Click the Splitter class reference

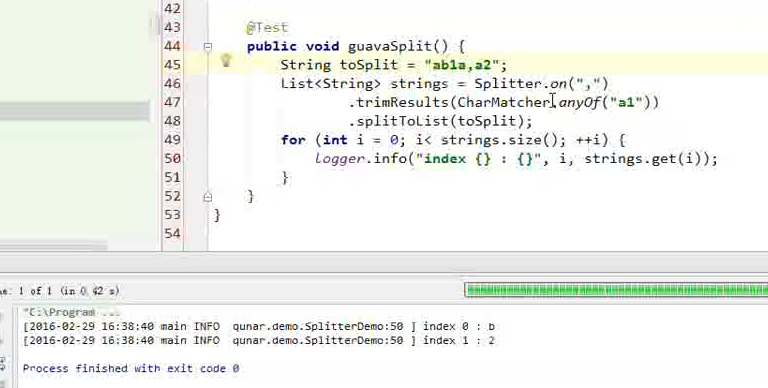point(508,84)
